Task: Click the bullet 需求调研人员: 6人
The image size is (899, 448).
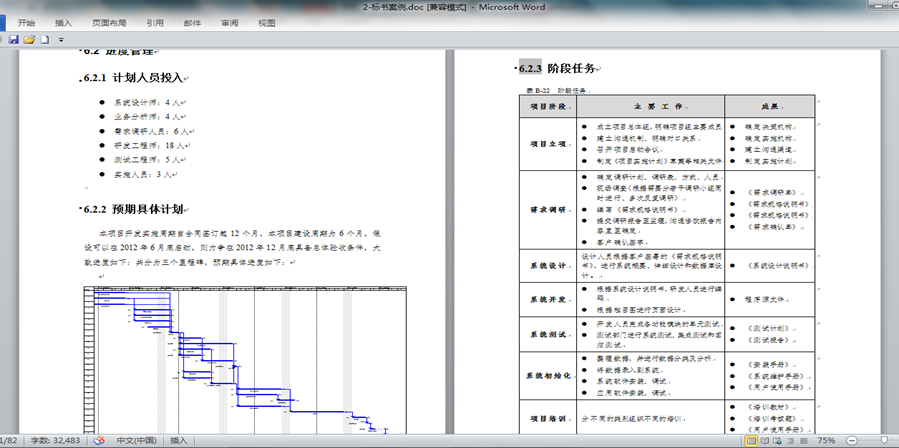Action: [151, 131]
